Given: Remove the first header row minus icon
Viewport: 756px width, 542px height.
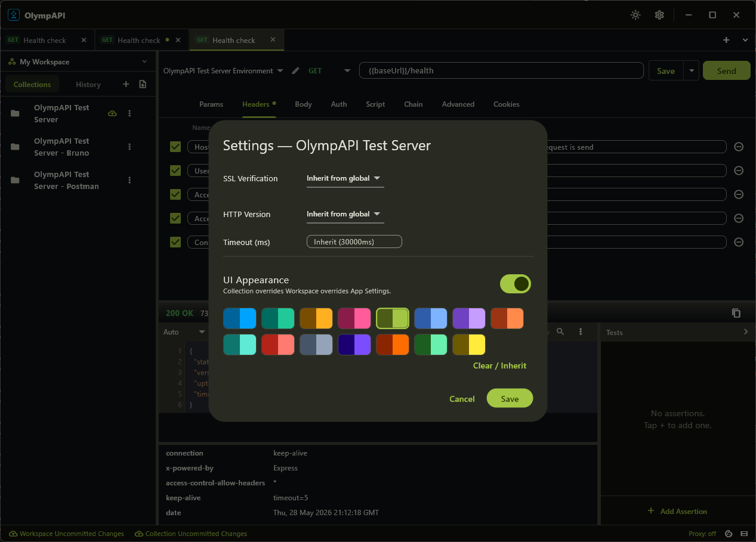Looking at the screenshot, I should pyautogui.click(x=739, y=147).
